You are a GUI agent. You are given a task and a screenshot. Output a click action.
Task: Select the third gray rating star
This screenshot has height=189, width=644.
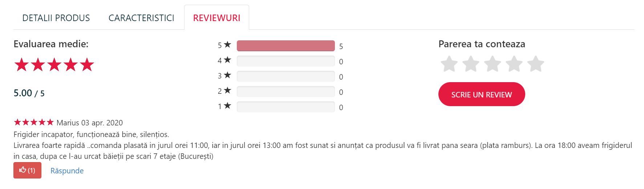(x=493, y=64)
